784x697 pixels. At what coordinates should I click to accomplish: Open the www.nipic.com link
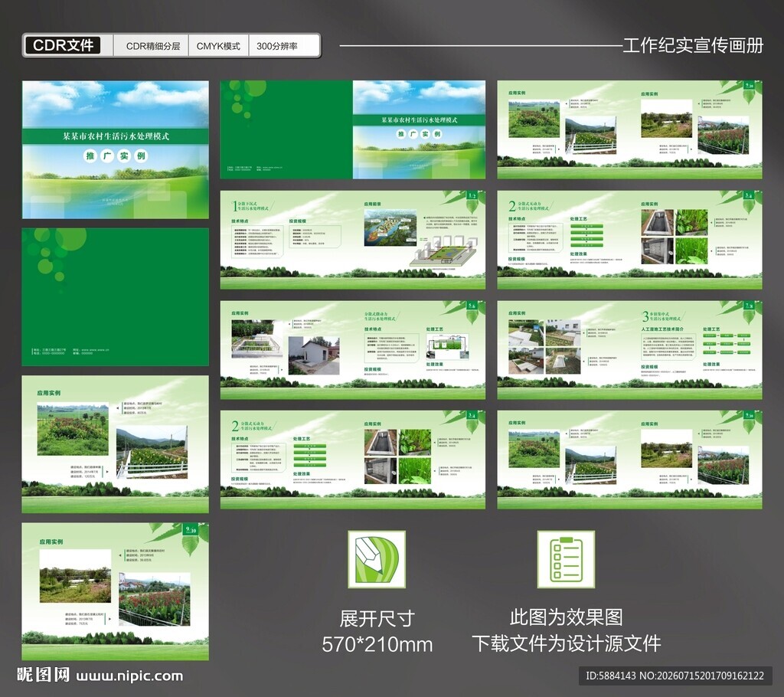[130, 676]
